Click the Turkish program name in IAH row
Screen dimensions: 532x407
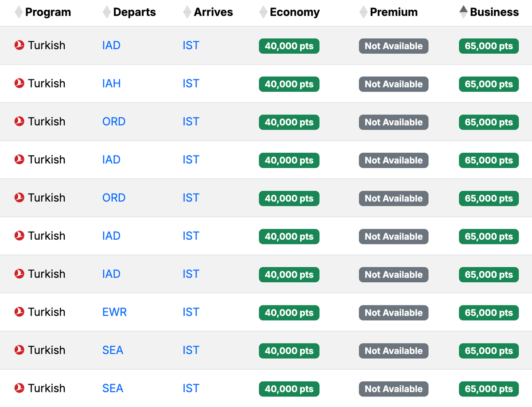47,83
